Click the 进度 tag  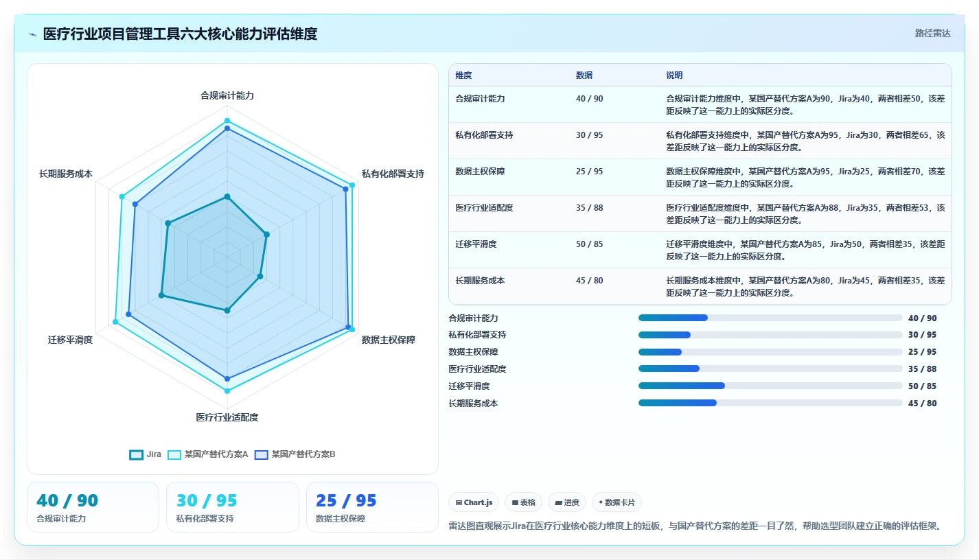[567, 502]
